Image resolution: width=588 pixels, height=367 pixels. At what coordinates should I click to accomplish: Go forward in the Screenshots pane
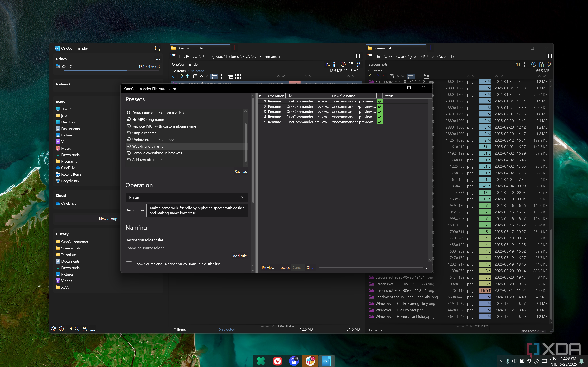point(377,76)
